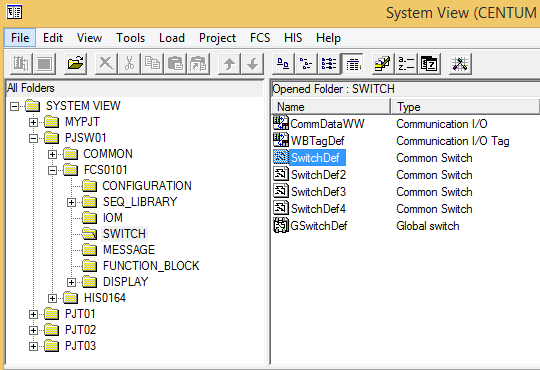Image resolution: width=540 pixels, height=370 pixels.
Task: Click the Paste shortcut toolbar icon
Action: [x=198, y=64]
